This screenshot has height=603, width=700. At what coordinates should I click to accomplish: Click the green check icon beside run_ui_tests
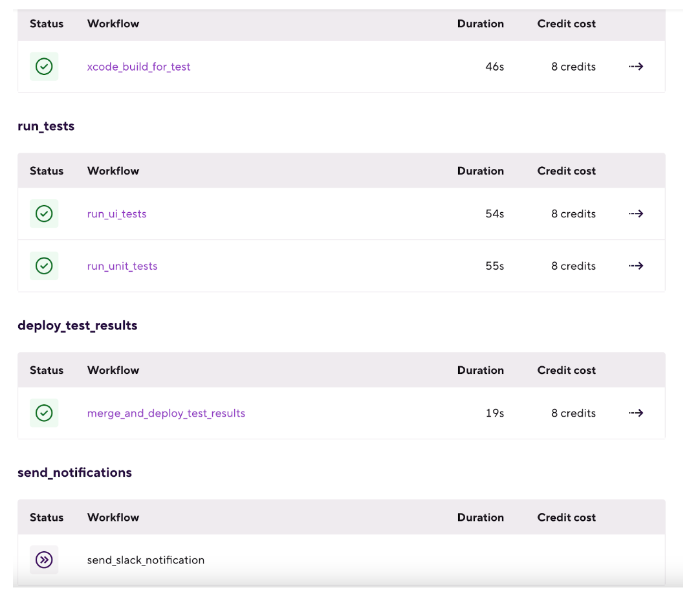(44, 214)
